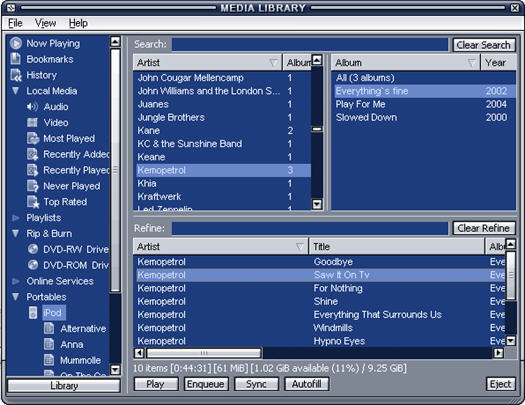Sort by Album column in album pane
This screenshot has width=525, height=405.
pyautogui.click(x=406, y=63)
